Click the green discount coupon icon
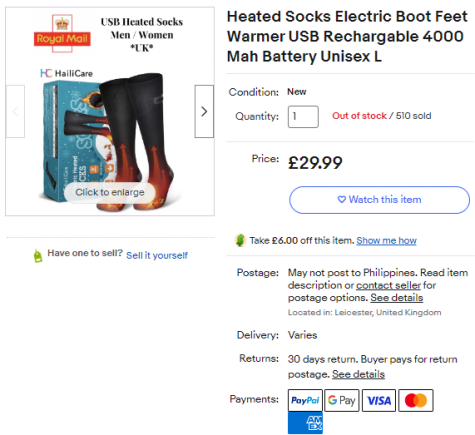The image size is (475, 435). tap(240, 240)
